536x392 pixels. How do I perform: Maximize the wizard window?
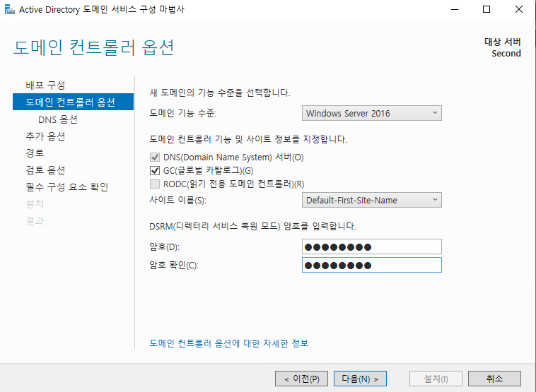coord(487,10)
